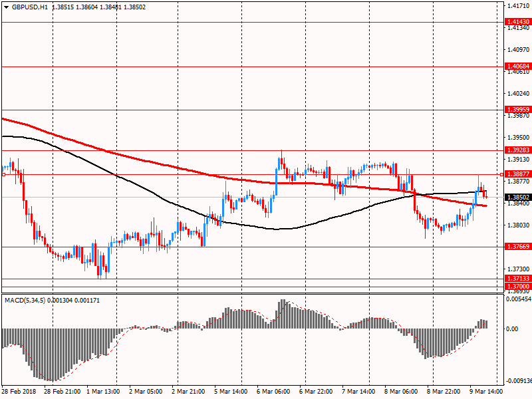This screenshot has height=399, width=532.
Task: Click the 1.40970 price scale value
Action: (518, 49)
